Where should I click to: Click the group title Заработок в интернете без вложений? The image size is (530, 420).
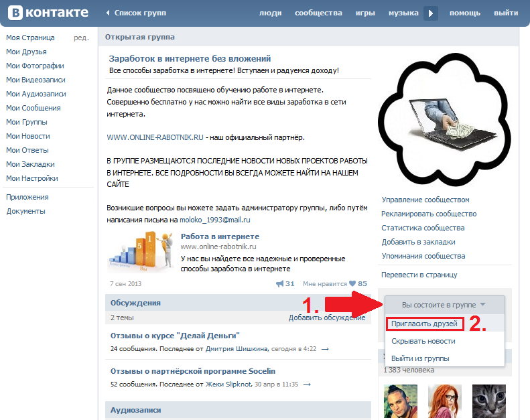click(190, 58)
